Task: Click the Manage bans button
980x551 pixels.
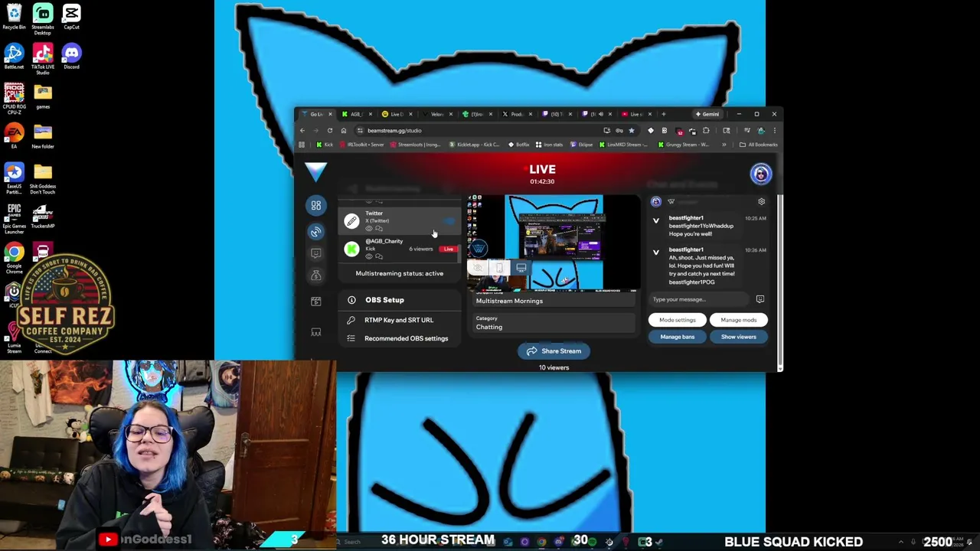Action: click(678, 337)
